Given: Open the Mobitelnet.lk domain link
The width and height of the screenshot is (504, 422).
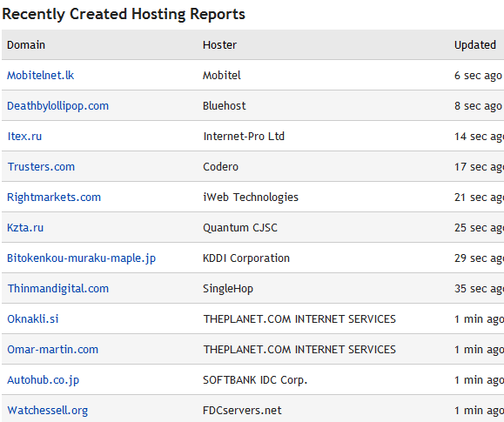Looking at the screenshot, I should click(41, 75).
